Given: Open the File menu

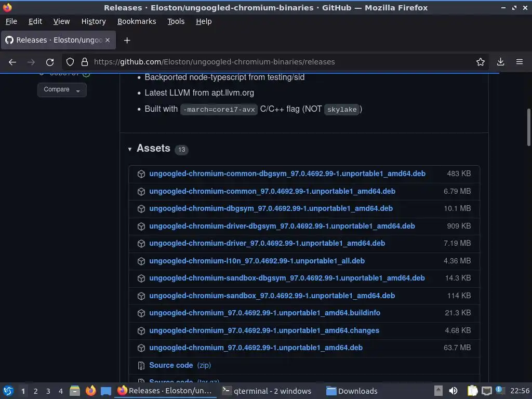Looking at the screenshot, I should tap(11, 21).
